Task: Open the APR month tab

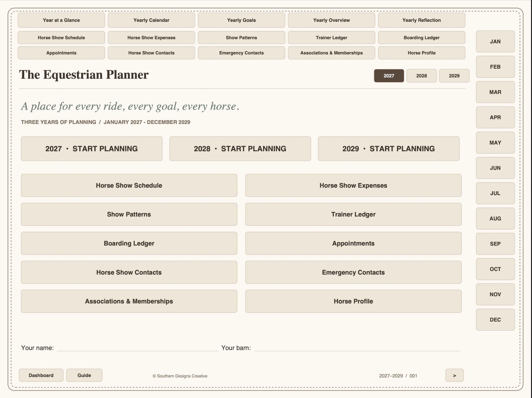Action: [496, 117]
